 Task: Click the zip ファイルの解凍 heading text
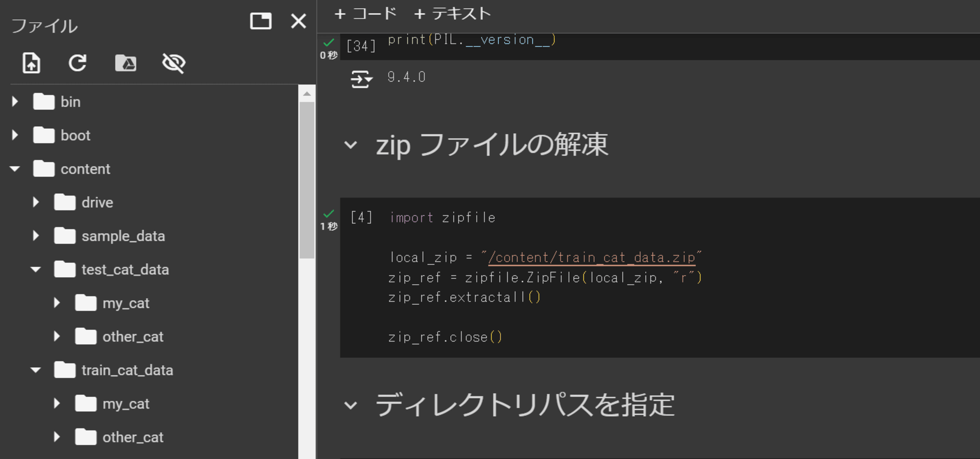click(x=492, y=145)
